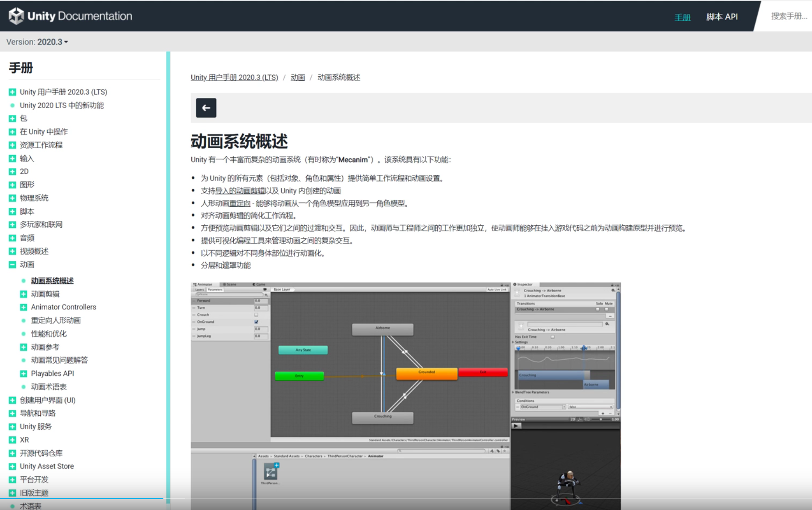Expand the Playables API subsection
The width and height of the screenshot is (812, 510).
click(x=24, y=374)
